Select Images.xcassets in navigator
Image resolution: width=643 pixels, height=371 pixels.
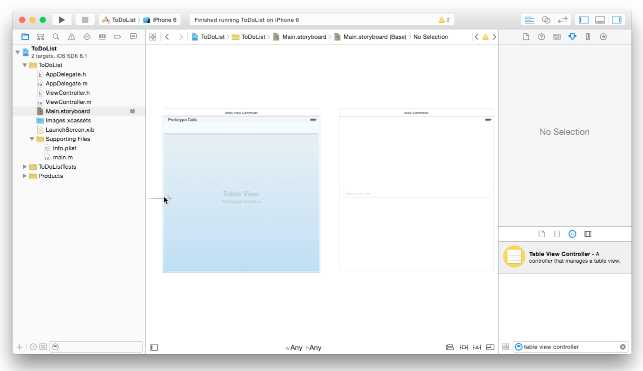[x=68, y=120]
